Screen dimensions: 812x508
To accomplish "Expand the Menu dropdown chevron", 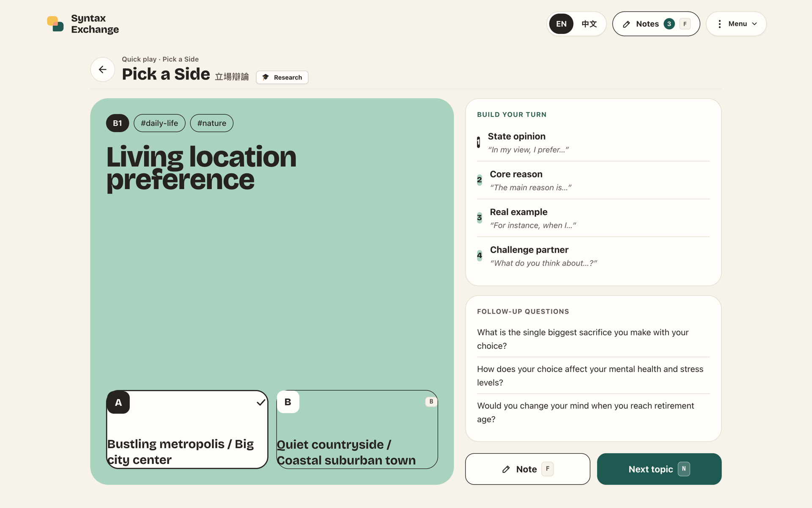I will pos(754,24).
